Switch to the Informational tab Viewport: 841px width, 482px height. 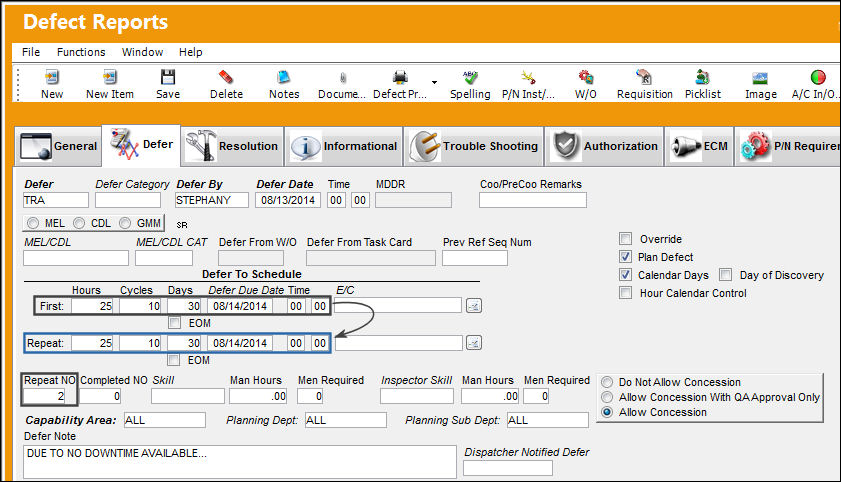[343, 146]
